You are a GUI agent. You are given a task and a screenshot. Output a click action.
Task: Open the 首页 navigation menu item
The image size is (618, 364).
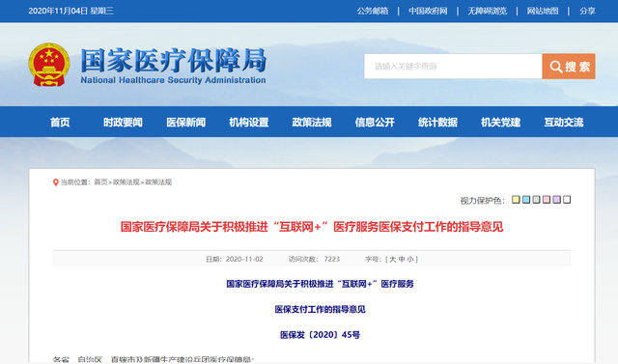coord(60,122)
